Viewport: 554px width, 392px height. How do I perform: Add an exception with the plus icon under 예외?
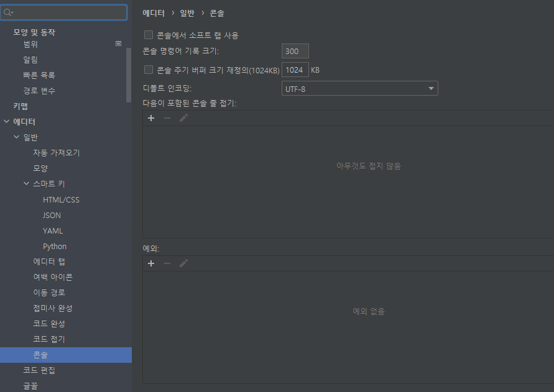pyautogui.click(x=151, y=263)
